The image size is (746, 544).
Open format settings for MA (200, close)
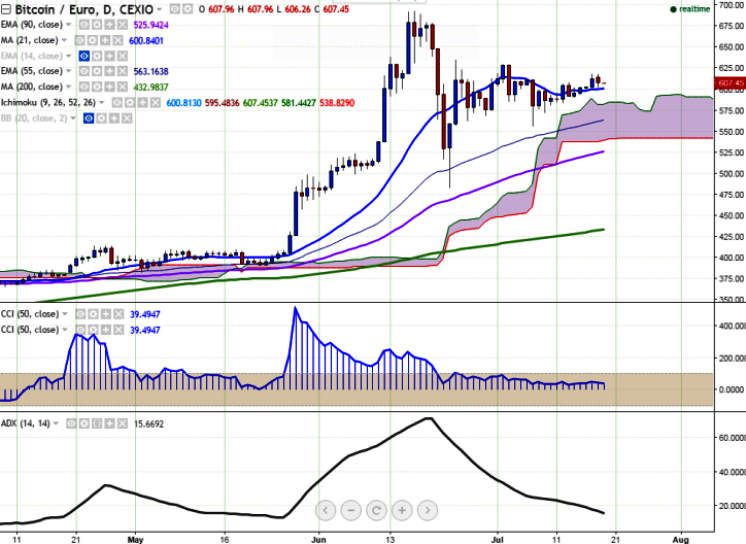(97, 87)
